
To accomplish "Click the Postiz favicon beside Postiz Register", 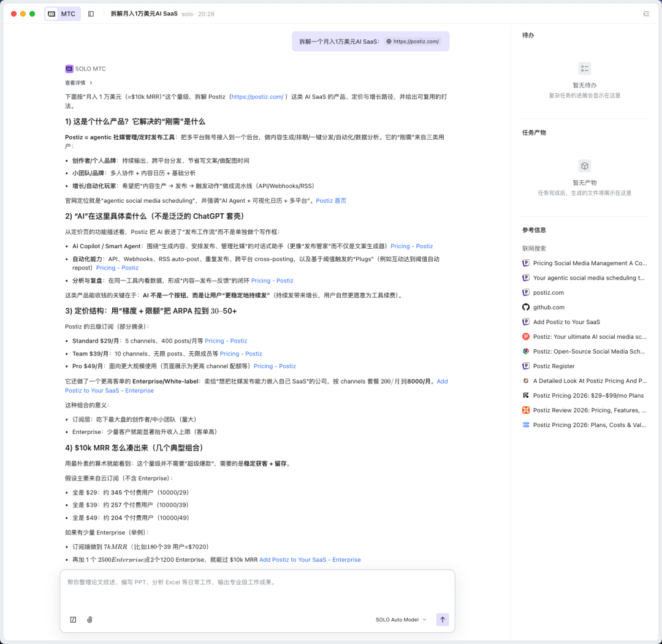I will (526, 366).
